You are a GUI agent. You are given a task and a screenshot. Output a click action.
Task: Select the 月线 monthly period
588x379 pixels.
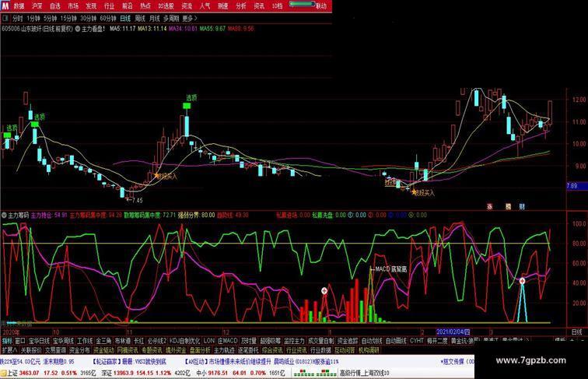click(x=155, y=18)
